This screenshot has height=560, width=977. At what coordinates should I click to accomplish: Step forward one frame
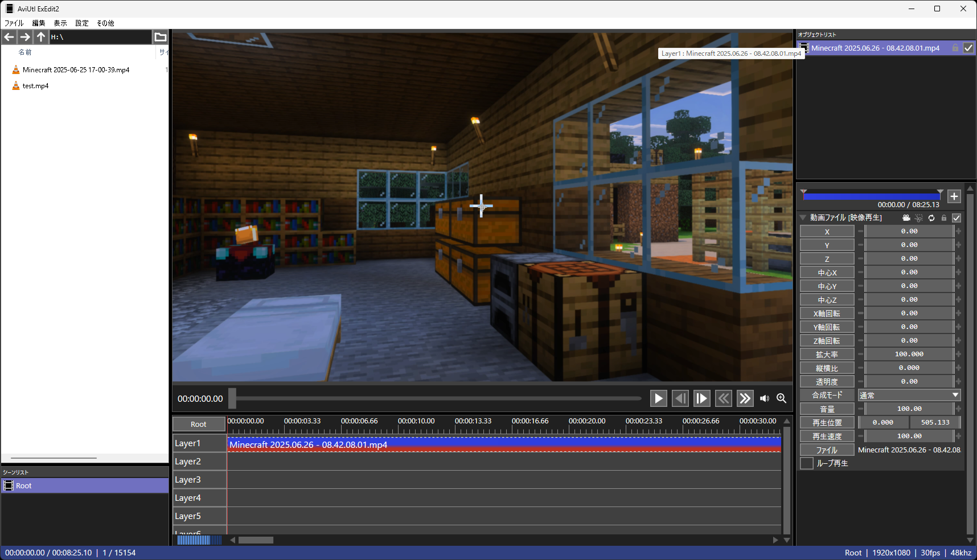tap(701, 398)
